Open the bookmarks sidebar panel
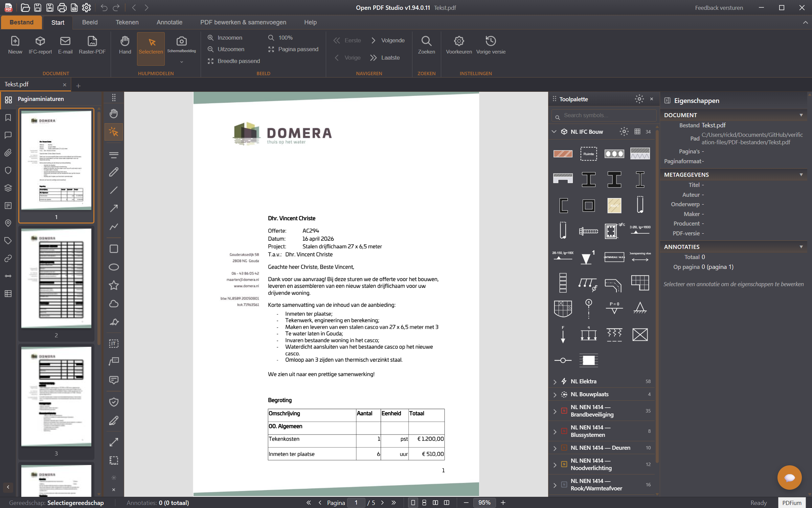This screenshot has height=508, width=812. [x=8, y=118]
